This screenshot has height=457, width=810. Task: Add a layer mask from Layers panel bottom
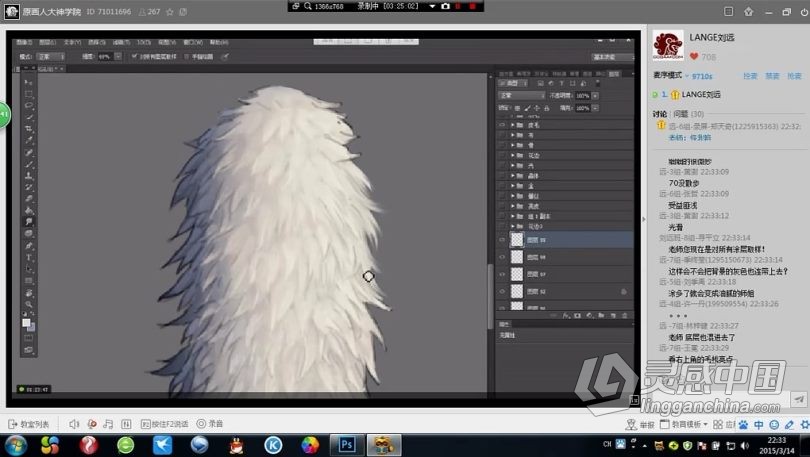coord(578,315)
